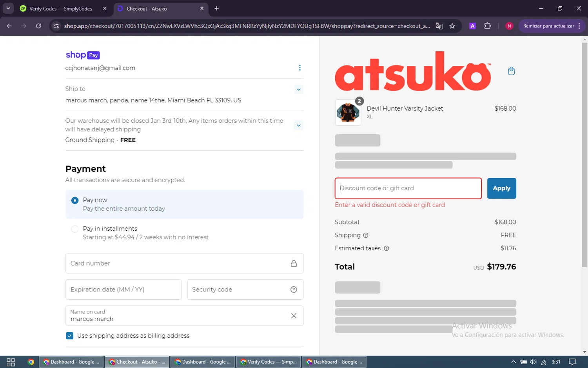Open the shopping bag cart icon
The width and height of the screenshot is (588, 368).
[511, 71]
